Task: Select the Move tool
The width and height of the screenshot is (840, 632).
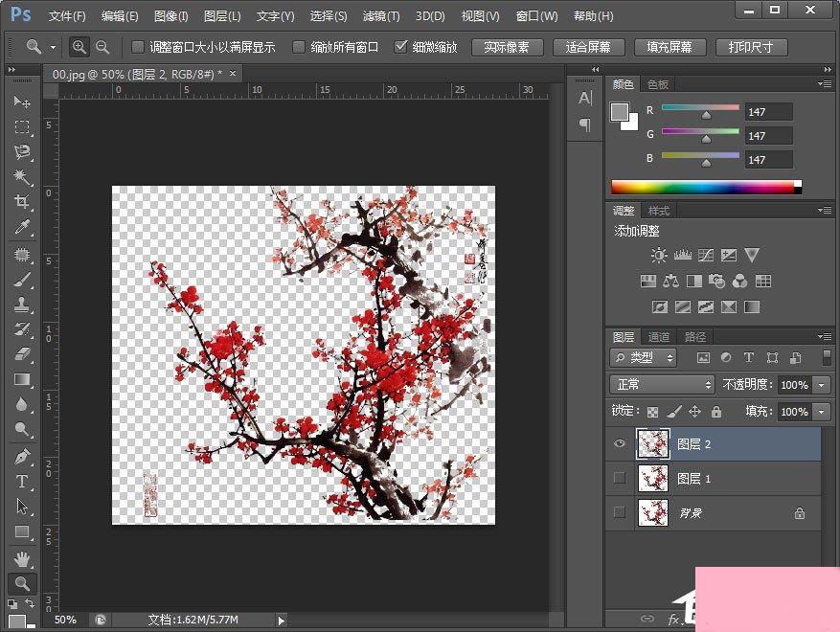Action: click(21, 102)
